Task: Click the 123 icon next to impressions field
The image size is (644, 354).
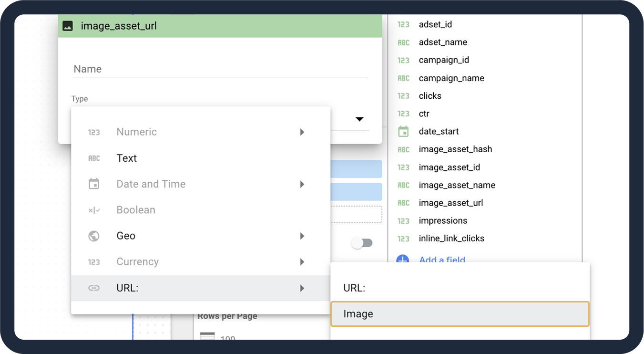Action: [403, 221]
